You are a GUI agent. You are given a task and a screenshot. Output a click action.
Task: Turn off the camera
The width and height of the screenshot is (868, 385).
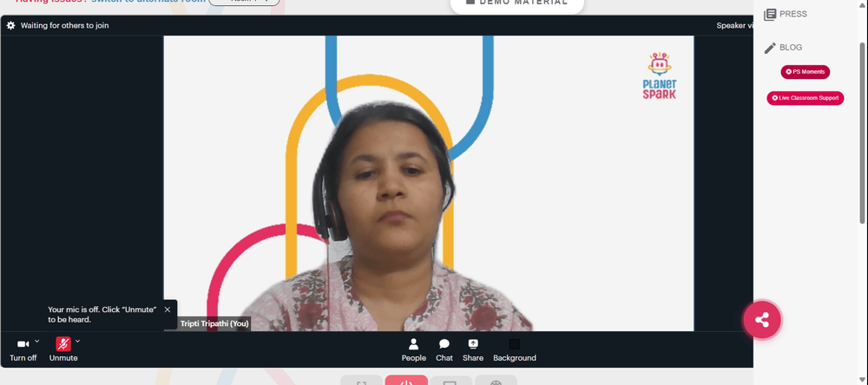coord(23,350)
